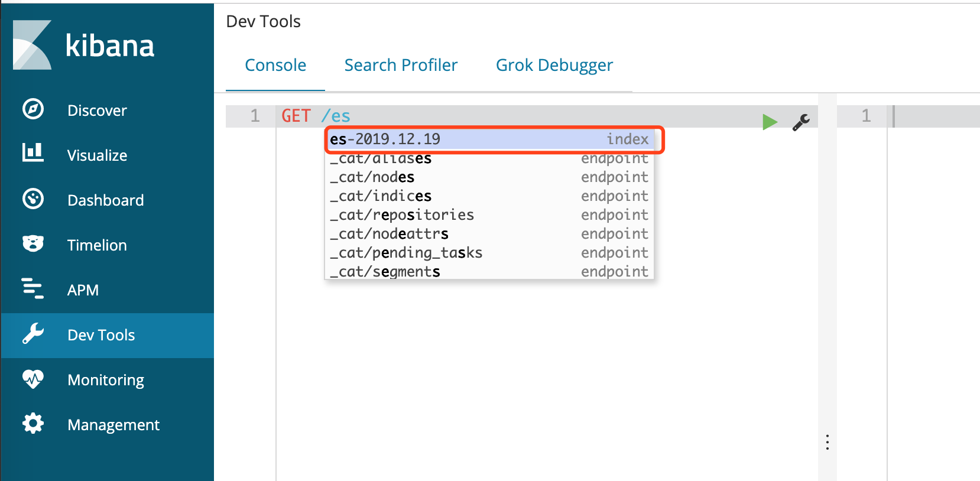
Task: Click the Monitoring label in sidebar
Action: point(106,380)
